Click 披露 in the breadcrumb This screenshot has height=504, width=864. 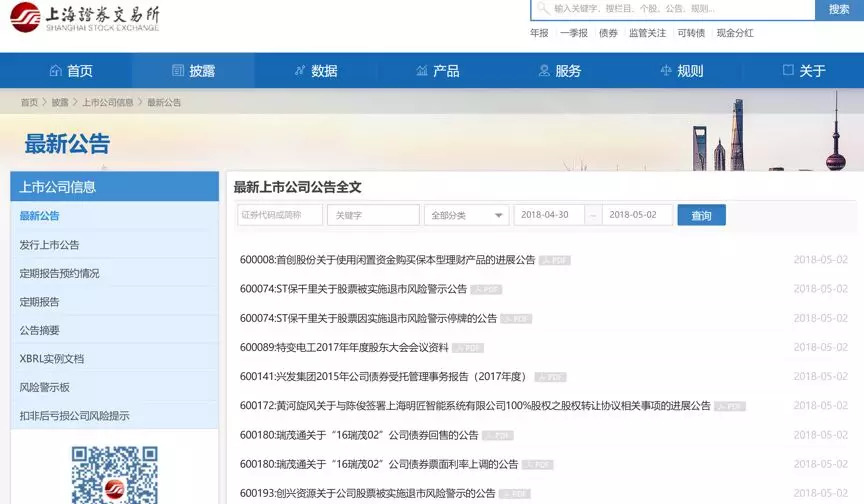tap(60, 102)
